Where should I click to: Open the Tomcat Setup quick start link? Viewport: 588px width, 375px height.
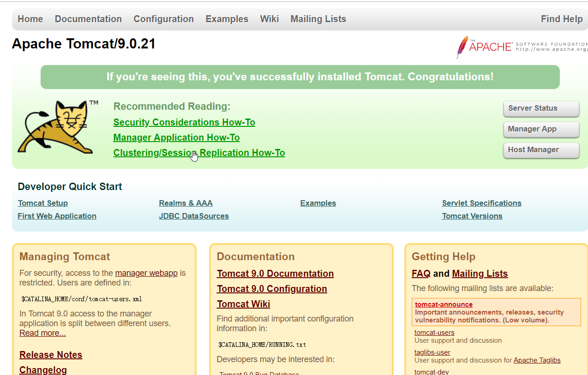coord(42,203)
